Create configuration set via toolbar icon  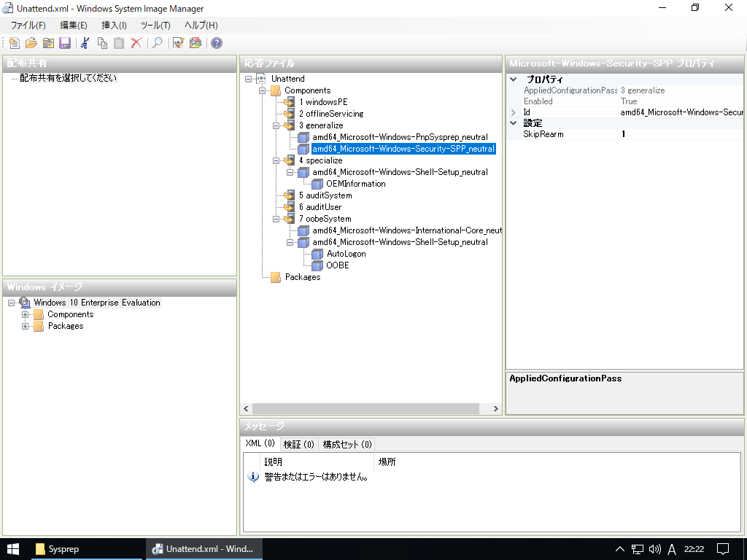click(196, 43)
